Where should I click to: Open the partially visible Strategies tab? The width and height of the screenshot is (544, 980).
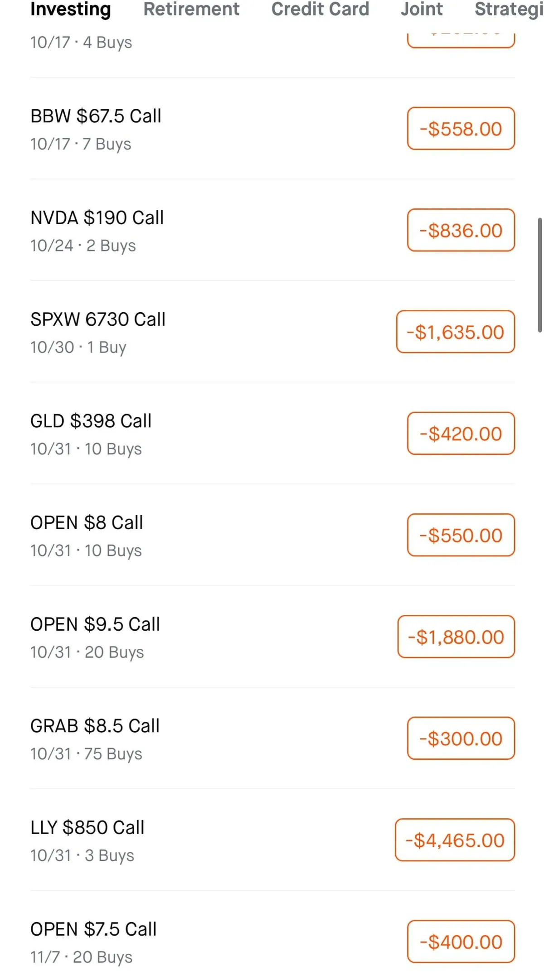508,9
